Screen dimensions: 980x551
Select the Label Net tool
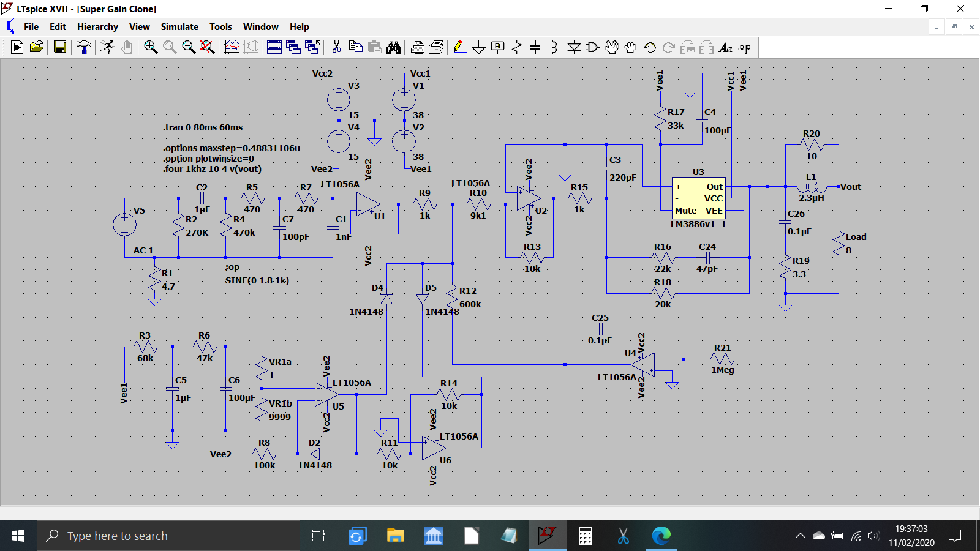498,47
